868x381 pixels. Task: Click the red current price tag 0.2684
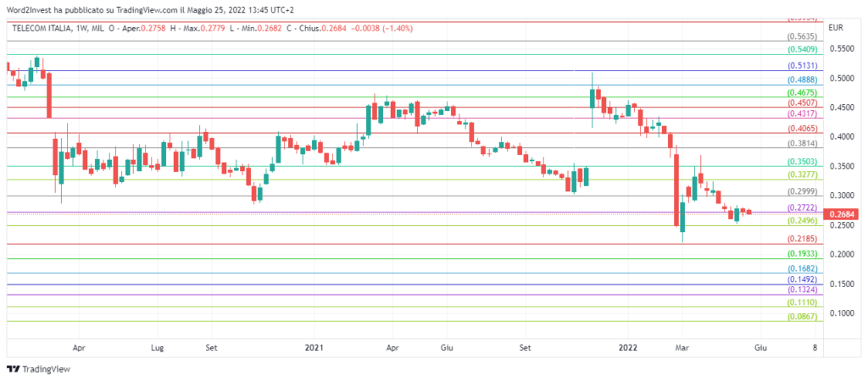coord(840,214)
